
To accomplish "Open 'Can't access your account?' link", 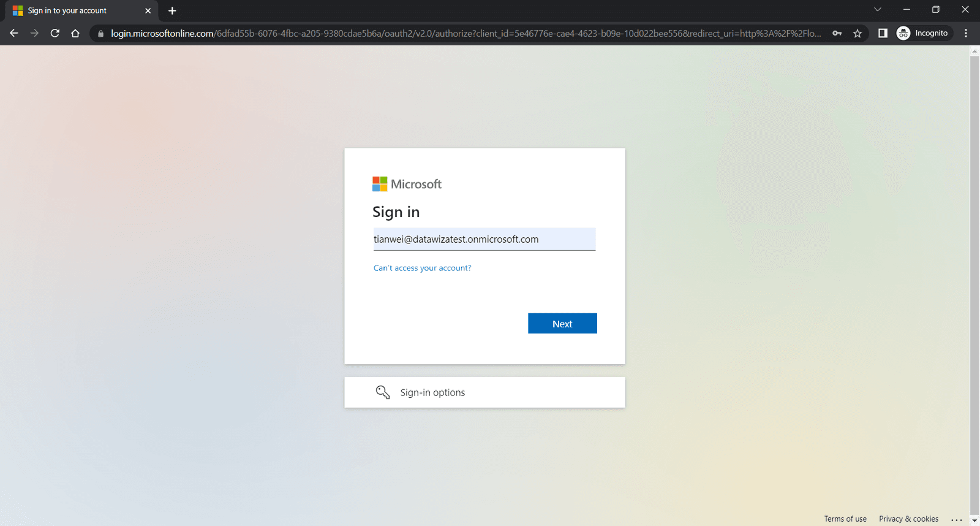I will 423,268.
